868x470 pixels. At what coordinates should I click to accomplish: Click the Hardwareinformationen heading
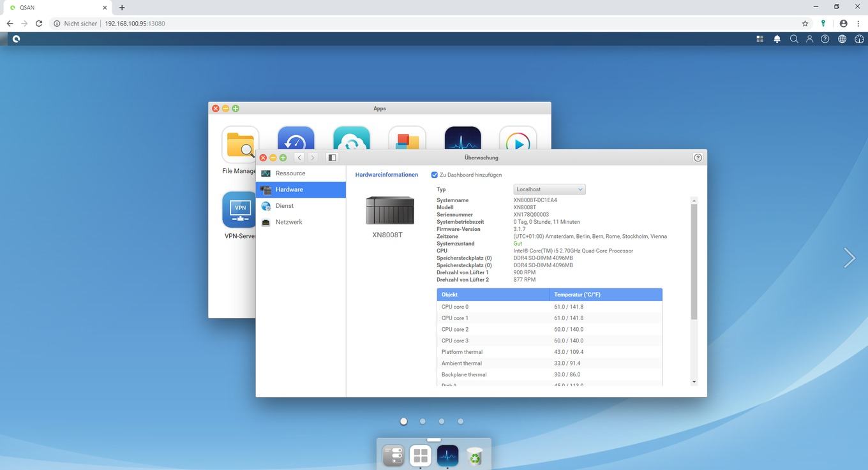tap(387, 175)
